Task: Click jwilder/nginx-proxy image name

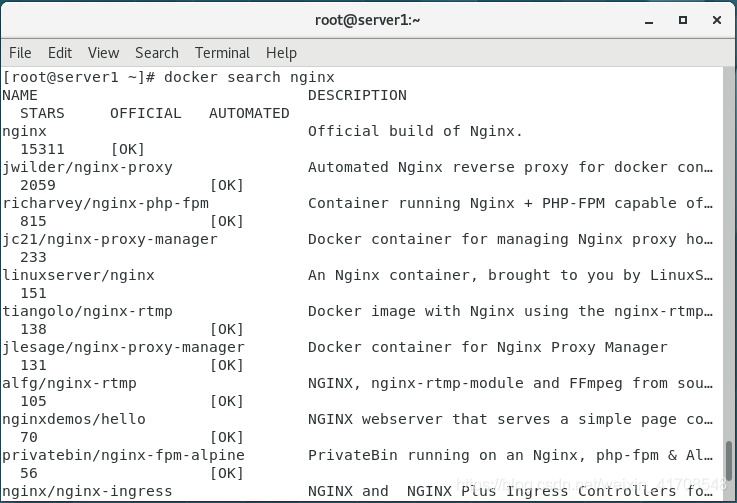Action: pyautogui.click(x=87, y=167)
